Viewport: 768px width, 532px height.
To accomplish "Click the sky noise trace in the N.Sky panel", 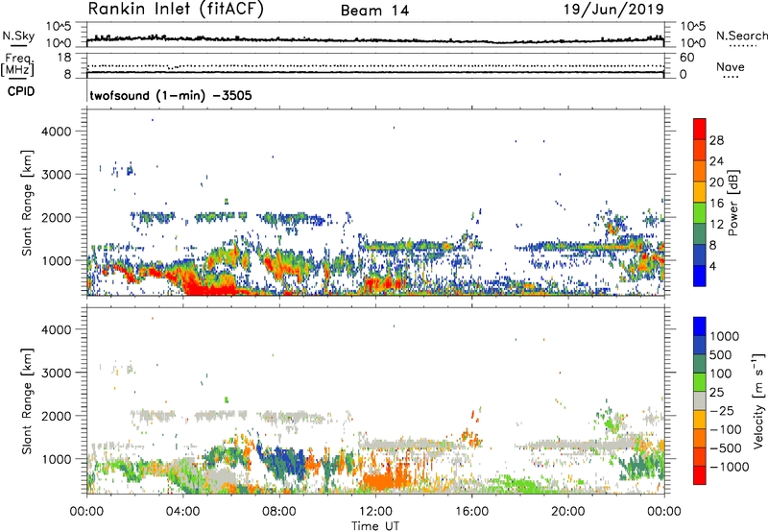I will pos(375,39).
